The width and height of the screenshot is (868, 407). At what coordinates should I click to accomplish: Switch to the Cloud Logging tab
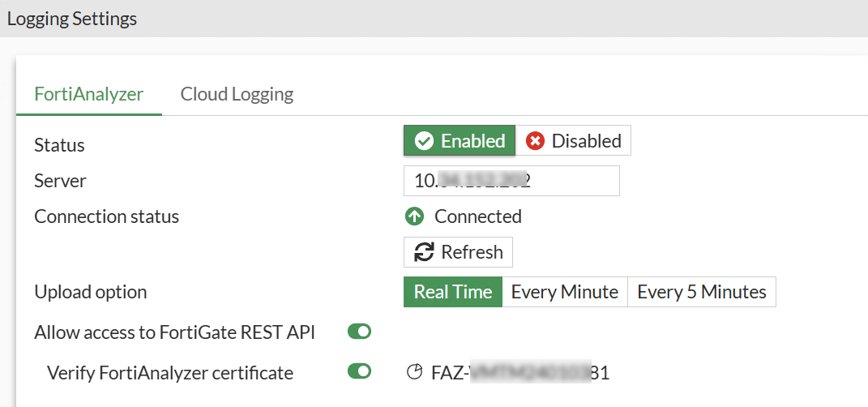pos(237,93)
